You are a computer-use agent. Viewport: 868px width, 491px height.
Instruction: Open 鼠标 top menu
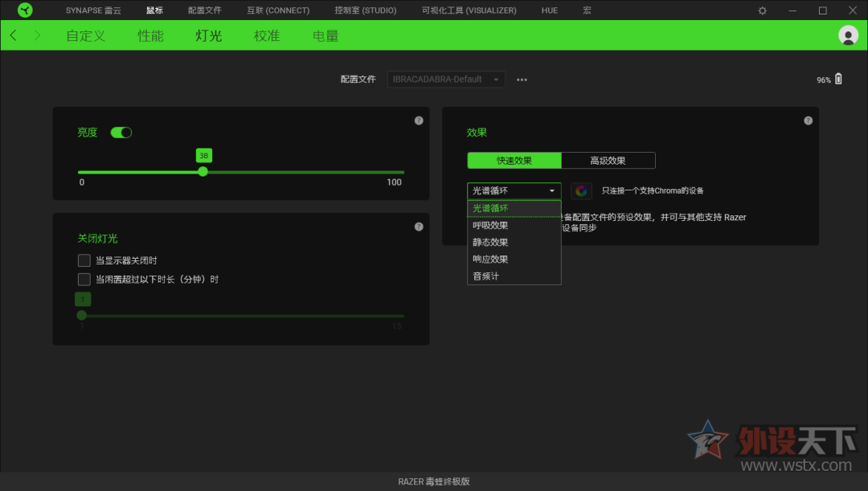pos(154,10)
